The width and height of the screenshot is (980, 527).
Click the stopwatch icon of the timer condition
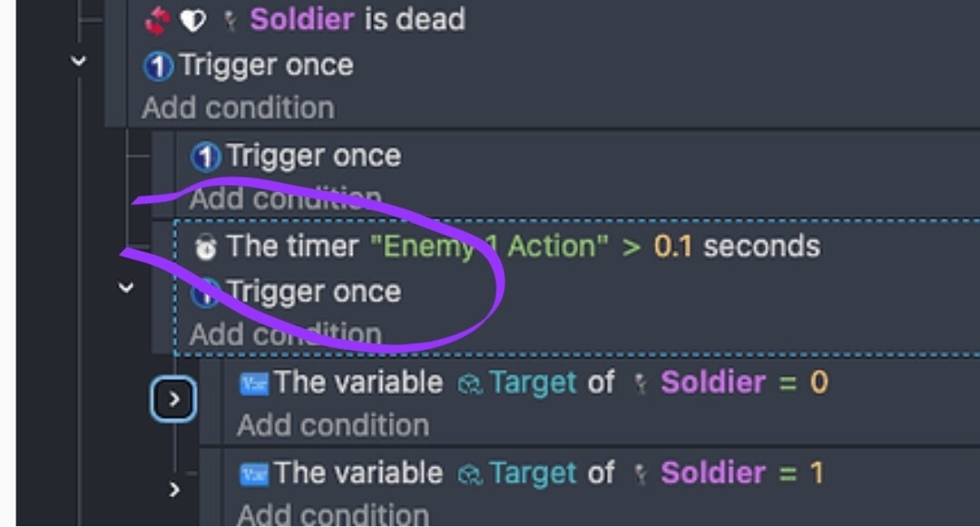(205, 248)
